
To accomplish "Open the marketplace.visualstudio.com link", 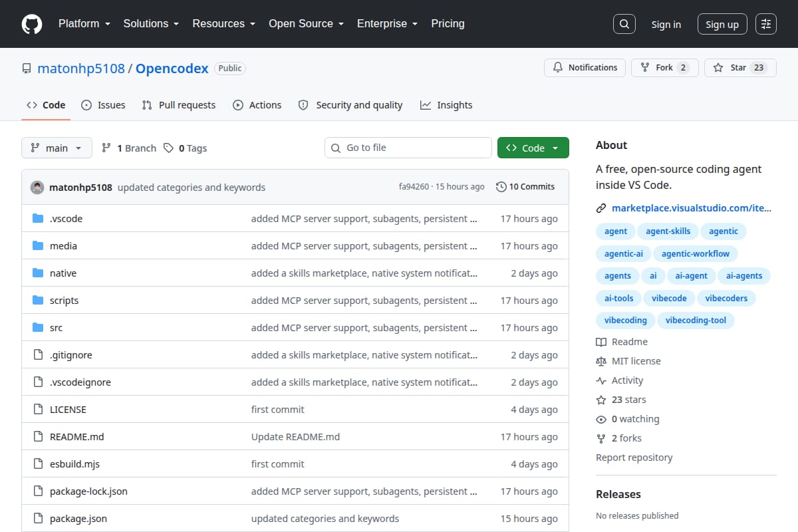I will pos(692,208).
